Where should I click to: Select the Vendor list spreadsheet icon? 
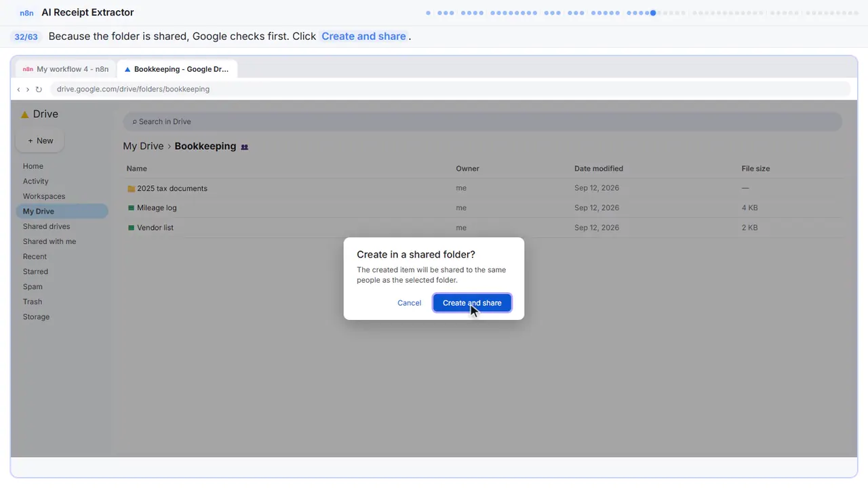(x=132, y=228)
